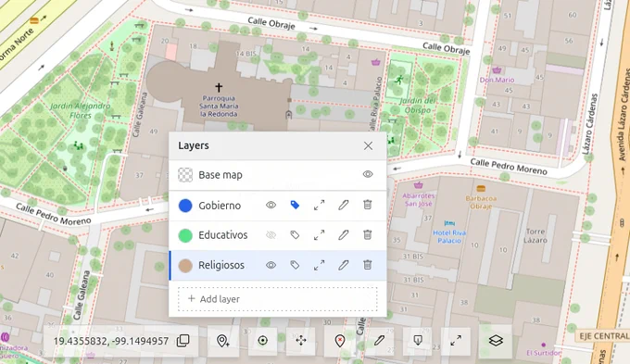Click the green Educativos color swatch

click(185, 235)
